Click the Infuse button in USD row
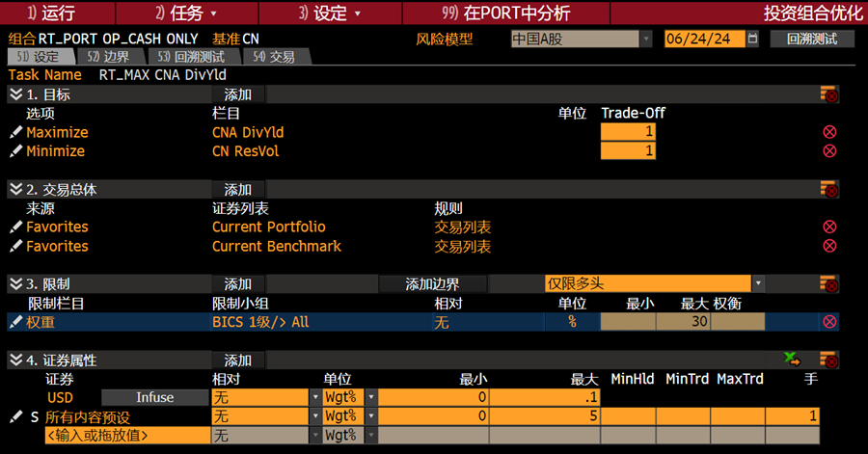 pos(154,397)
